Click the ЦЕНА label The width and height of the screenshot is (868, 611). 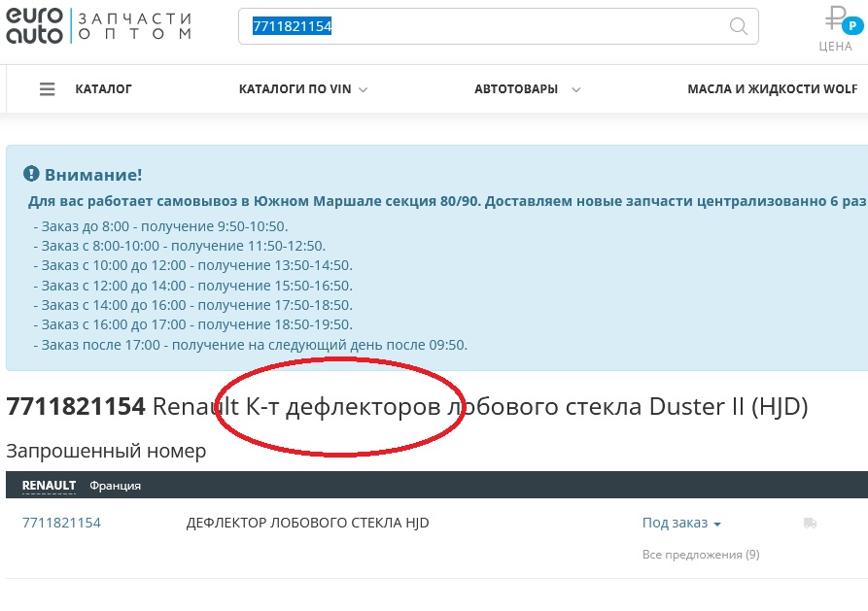pos(835,47)
